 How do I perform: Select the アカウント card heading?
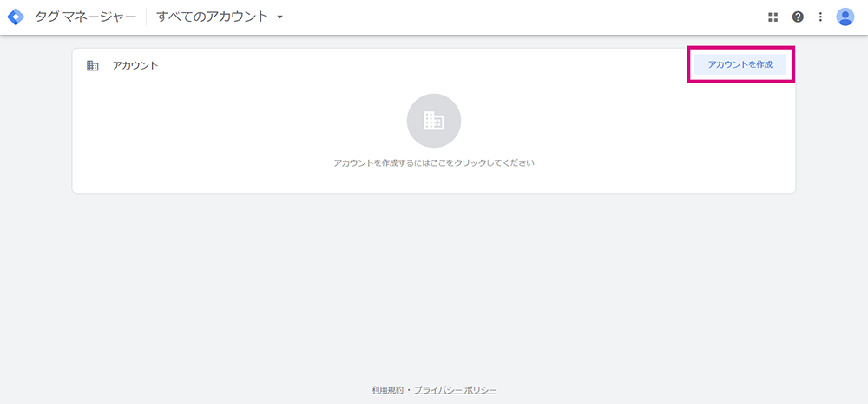[135, 65]
